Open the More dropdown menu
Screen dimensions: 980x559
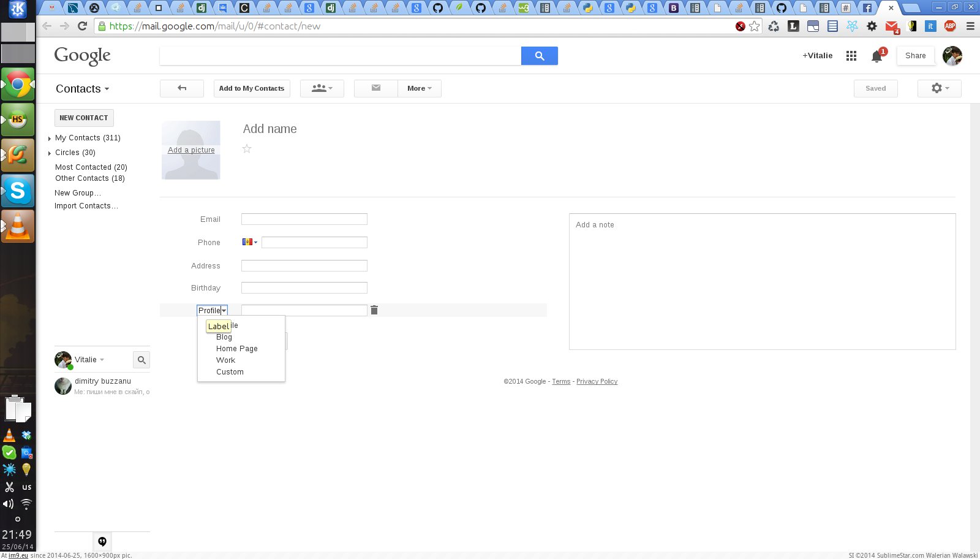coord(419,88)
